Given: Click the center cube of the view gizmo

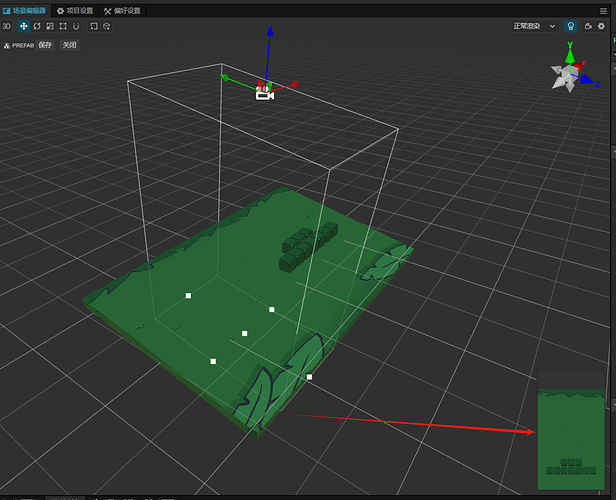Looking at the screenshot, I should tap(570, 73).
